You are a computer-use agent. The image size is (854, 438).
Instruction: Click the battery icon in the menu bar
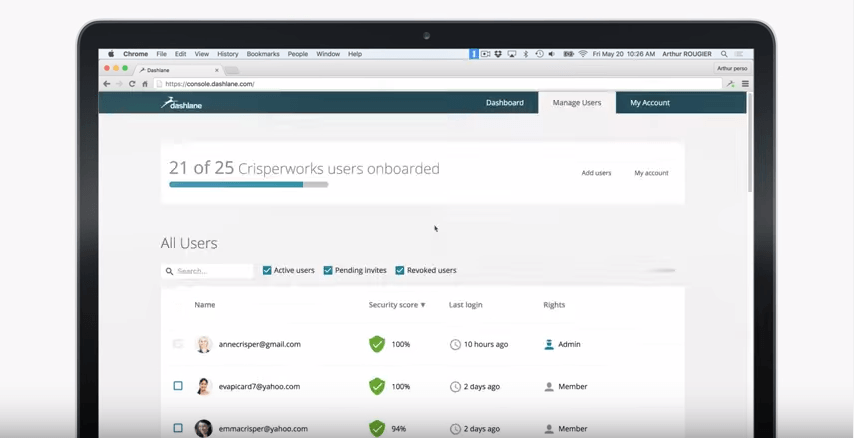click(x=568, y=54)
